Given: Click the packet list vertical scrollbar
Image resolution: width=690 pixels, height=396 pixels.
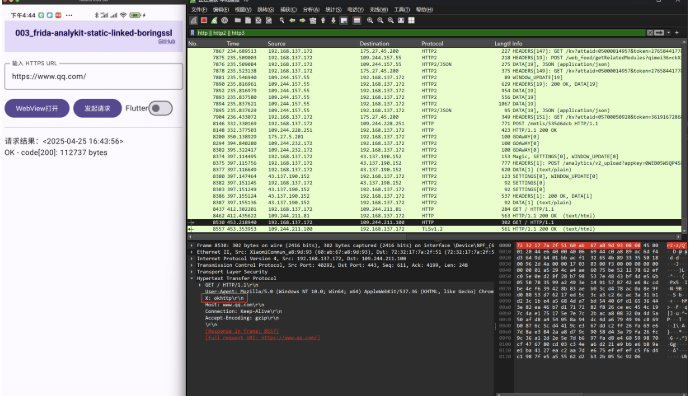Looking at the screenshot, I should tap(684, 136).
